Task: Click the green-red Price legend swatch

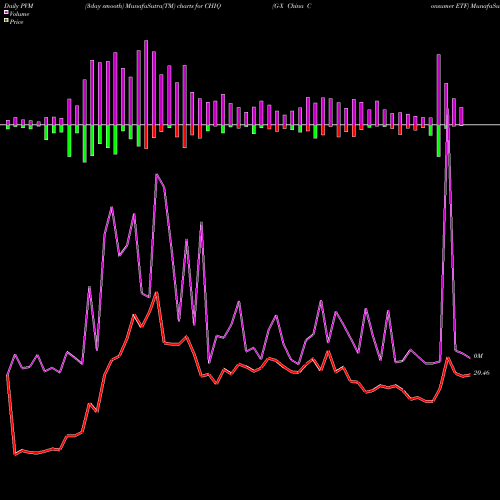Action: pos(6,21)
